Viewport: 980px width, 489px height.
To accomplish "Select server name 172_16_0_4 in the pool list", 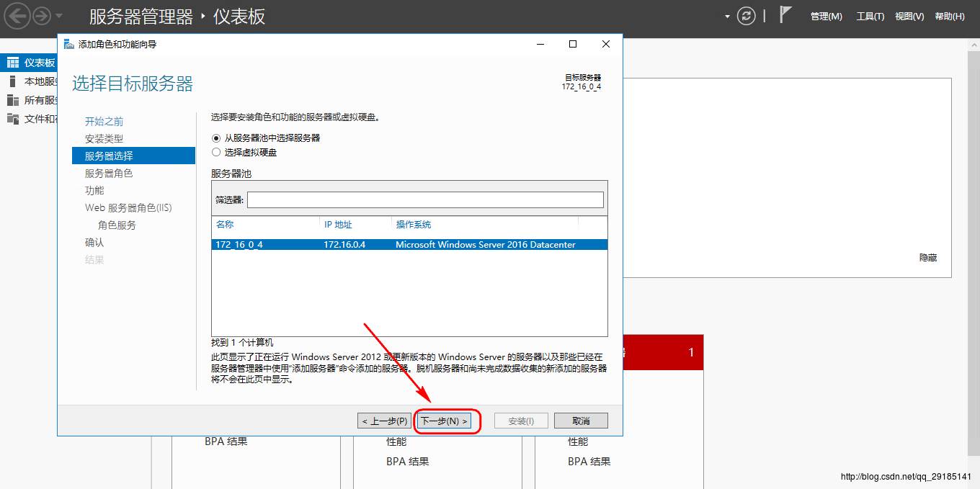I will 239,245.
